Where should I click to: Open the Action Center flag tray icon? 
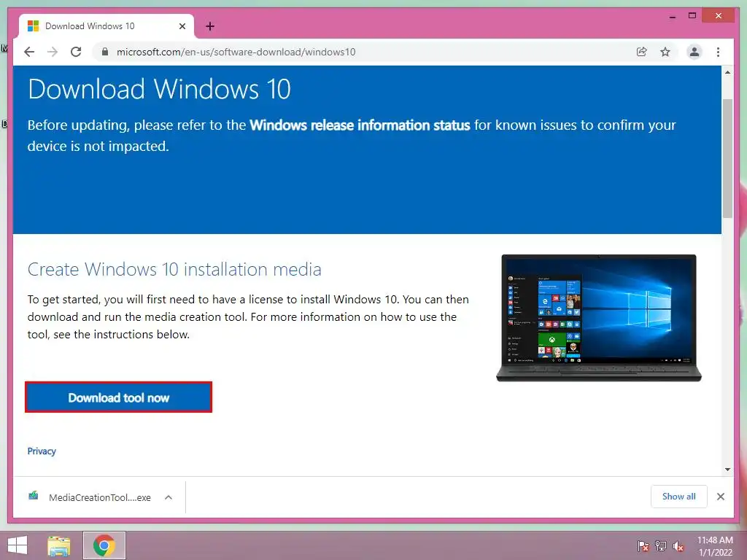pos(643,546)
